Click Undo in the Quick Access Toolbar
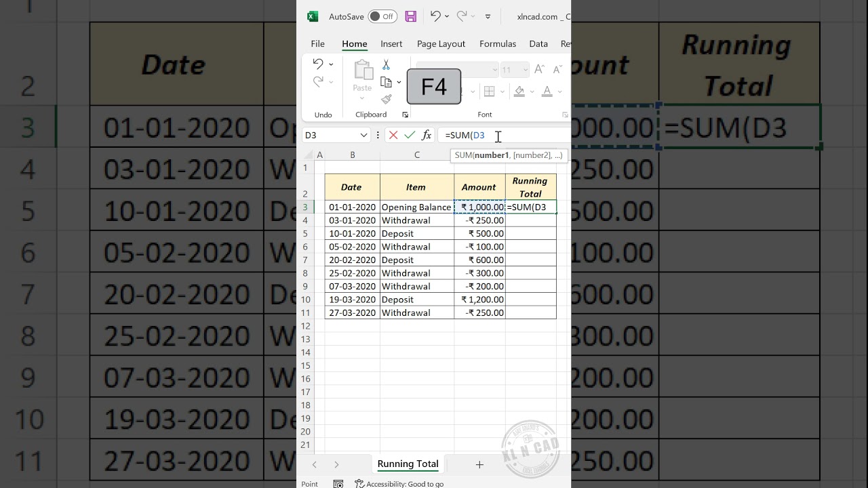Image resolution: width=868 pixels, height=488 pixels. 435,16
